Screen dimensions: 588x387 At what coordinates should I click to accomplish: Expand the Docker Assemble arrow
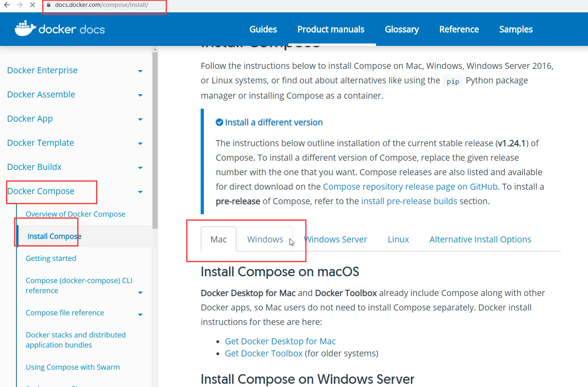click(140, 95)
